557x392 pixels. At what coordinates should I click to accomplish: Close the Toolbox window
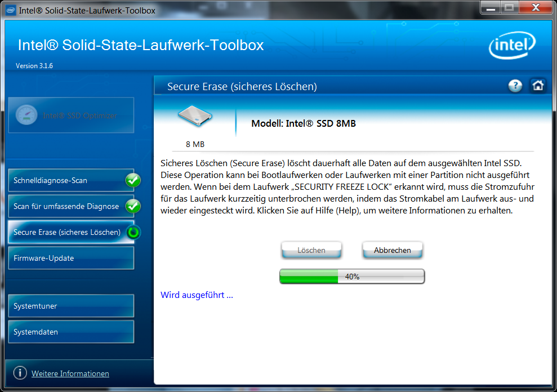pyautogui.click(x=536, y=8)
